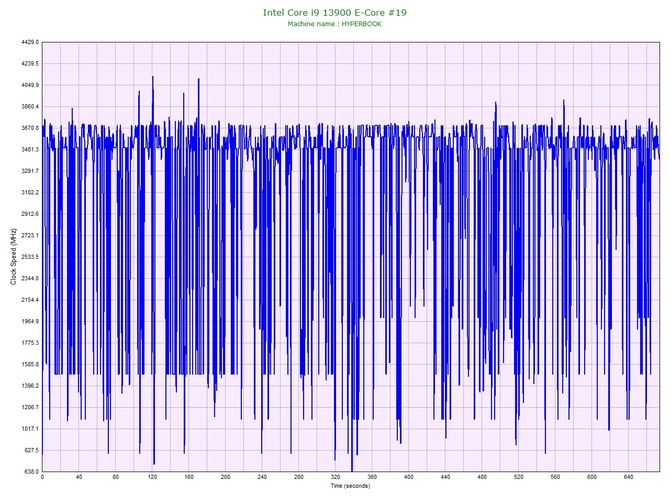The image size is (670, 503).
Task: Click the 4429.0 y-axis value
Action: click(x=30, y=42)
